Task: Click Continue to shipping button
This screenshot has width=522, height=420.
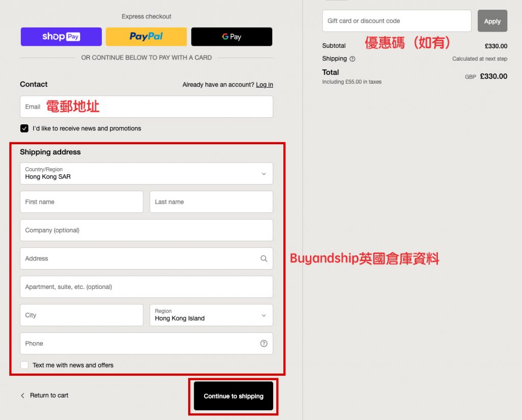Action: pos(233,396)
